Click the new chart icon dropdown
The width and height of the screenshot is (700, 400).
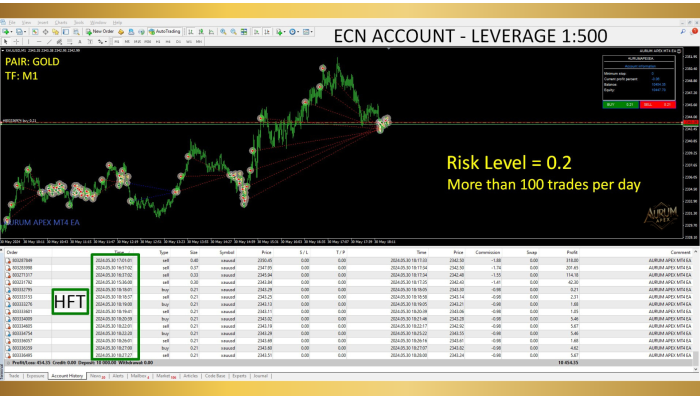(x=9, y=31)
